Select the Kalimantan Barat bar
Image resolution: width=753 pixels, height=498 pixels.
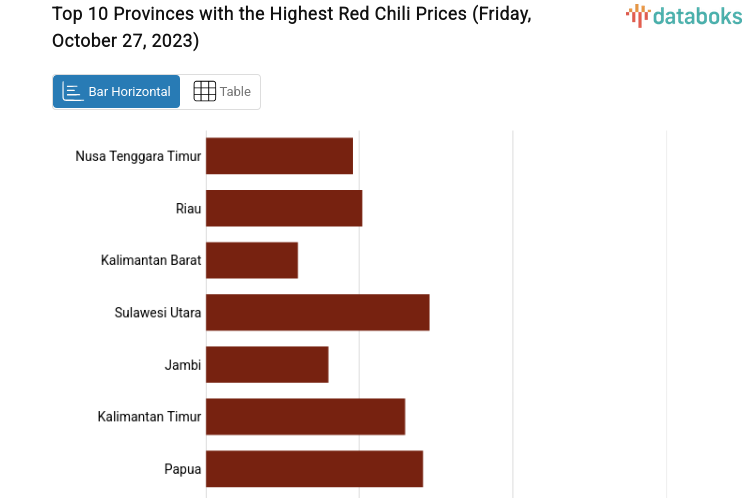(252, 260)
